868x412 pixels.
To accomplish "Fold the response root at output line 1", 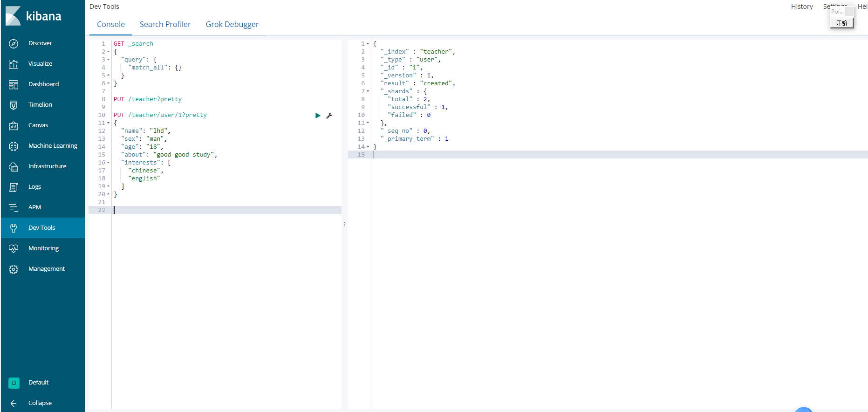I will tap(368, 44).
